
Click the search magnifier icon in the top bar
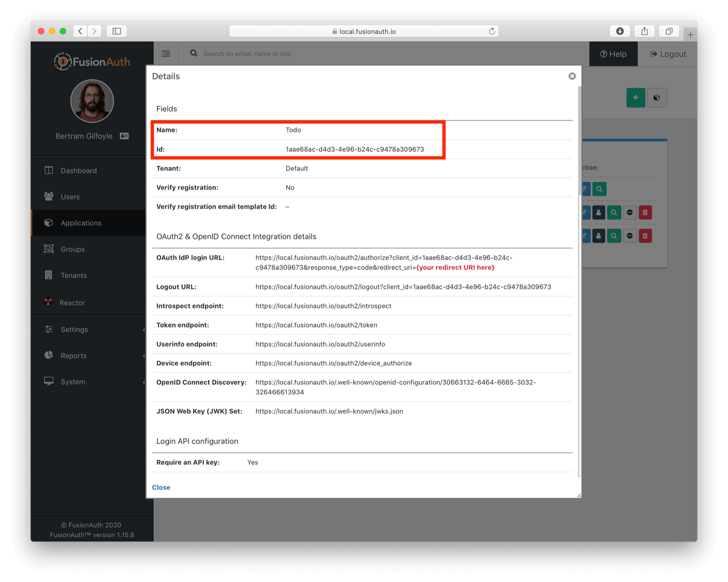tap(194, 53)
